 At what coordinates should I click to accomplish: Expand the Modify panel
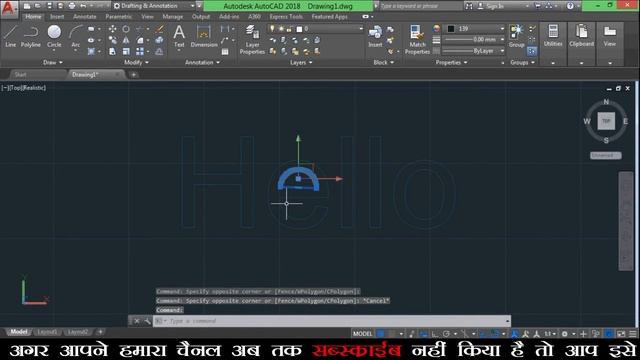pos(136,62)
